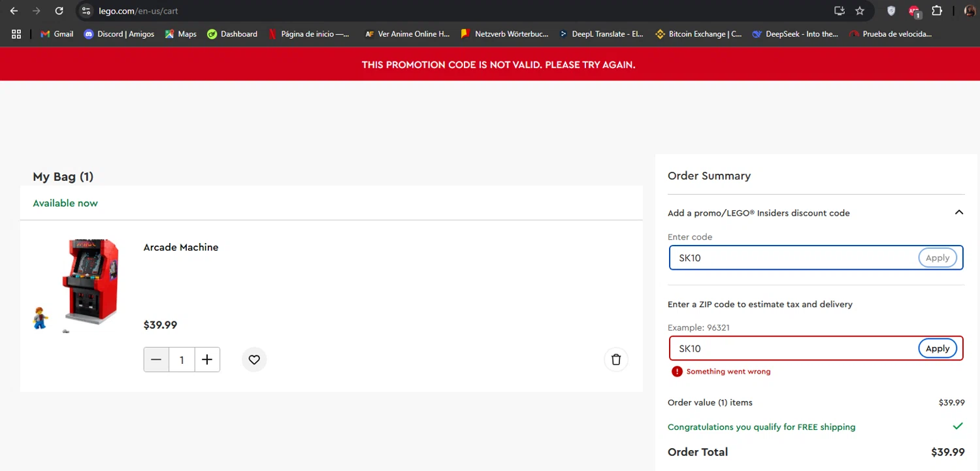Click the My Bag (1) heading
The width and height of the screenshot is (980, 471).
click(x=63, y=176)
